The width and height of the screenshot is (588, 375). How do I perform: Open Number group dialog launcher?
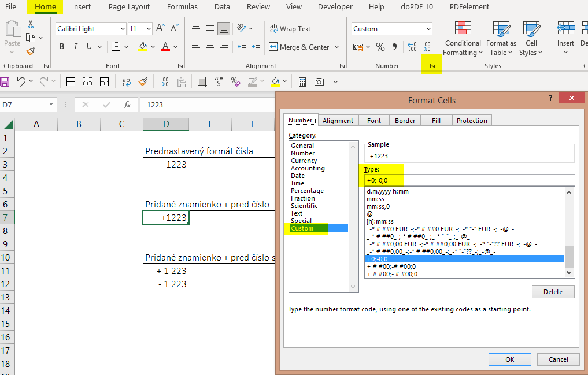[432, 66]
